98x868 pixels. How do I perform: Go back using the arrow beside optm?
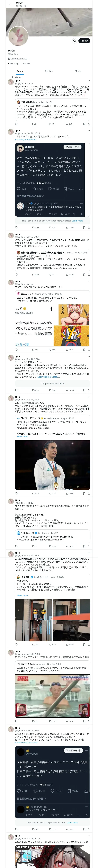point(9,4)
